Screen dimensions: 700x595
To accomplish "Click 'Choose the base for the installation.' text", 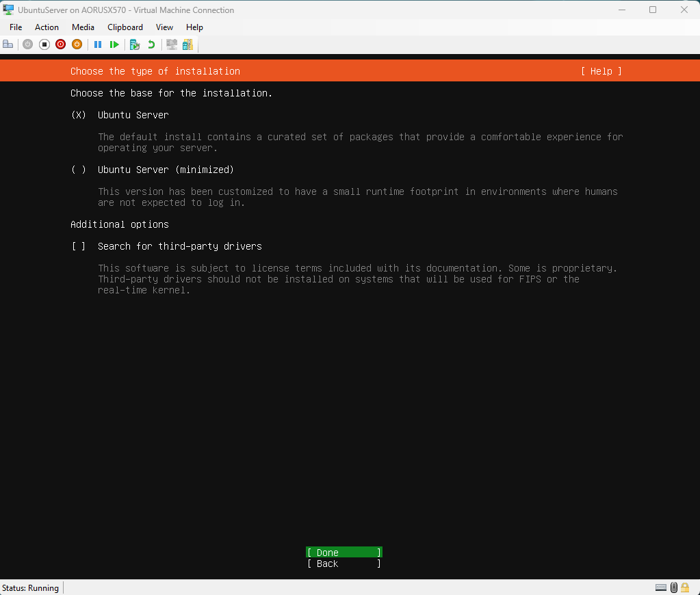I will [172, 93].
